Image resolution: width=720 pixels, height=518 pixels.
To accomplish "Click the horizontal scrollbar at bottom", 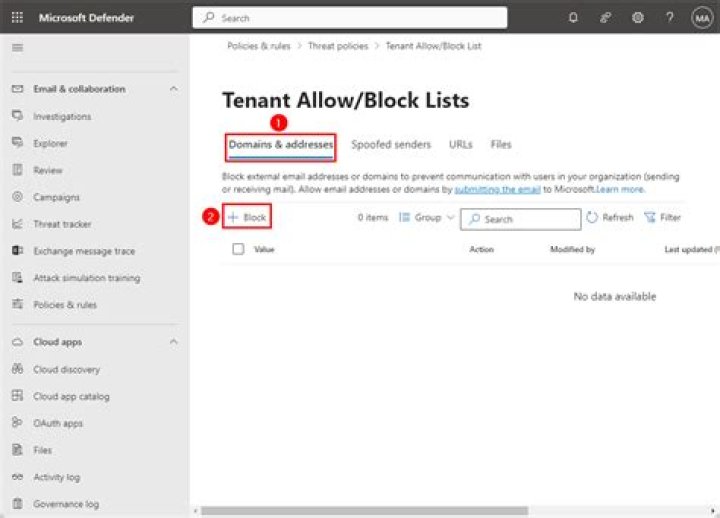I will (x=365, y=511).
